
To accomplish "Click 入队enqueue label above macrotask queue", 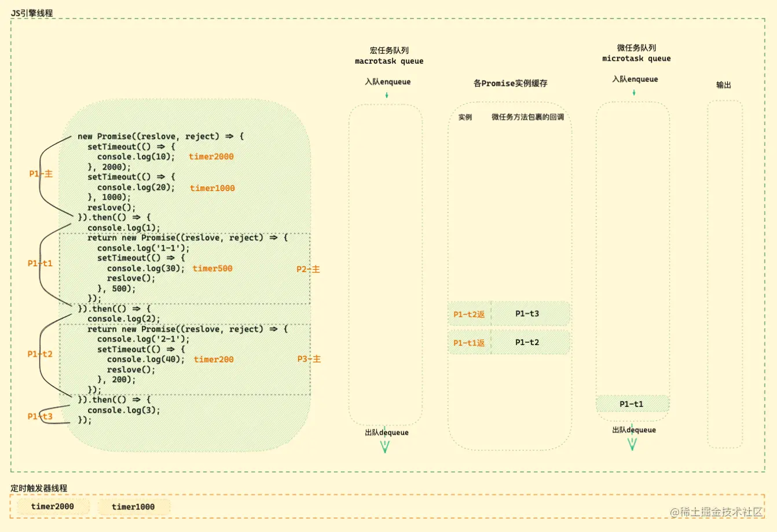I will [x=387, y=82].
